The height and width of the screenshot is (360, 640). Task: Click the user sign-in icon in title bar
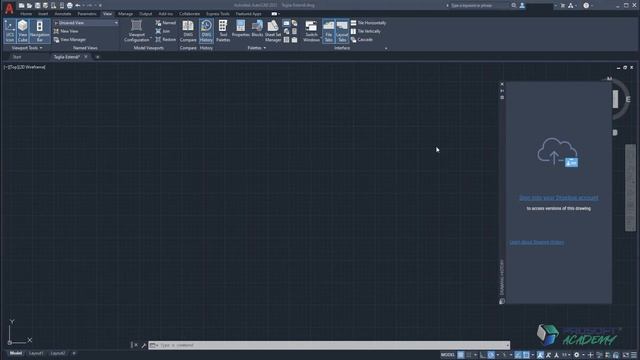[522, 5]
